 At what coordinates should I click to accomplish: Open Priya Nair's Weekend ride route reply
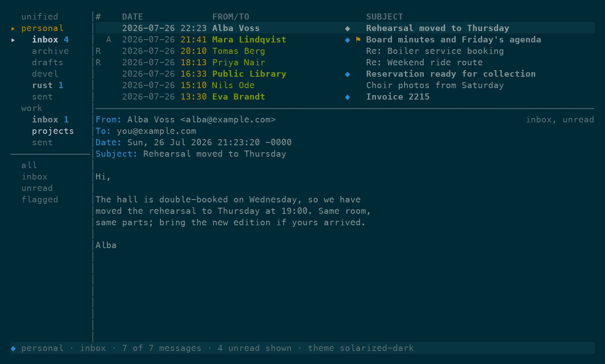345,62
